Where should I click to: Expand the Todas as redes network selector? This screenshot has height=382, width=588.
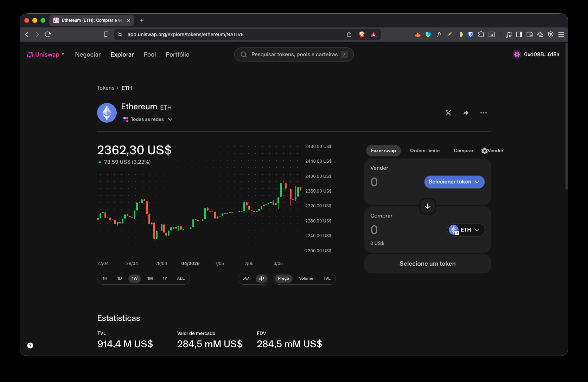(x=148, y=119)
